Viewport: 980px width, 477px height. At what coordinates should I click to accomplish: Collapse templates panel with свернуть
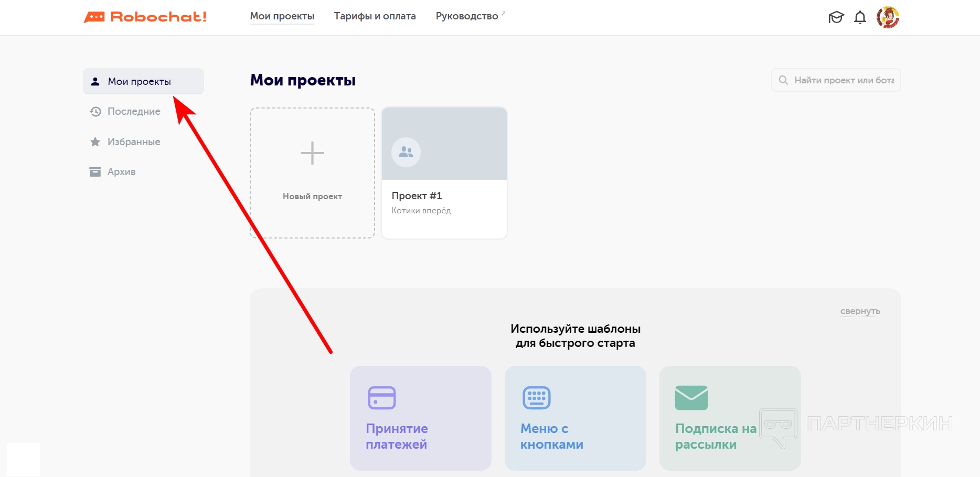tap(860, 311)
